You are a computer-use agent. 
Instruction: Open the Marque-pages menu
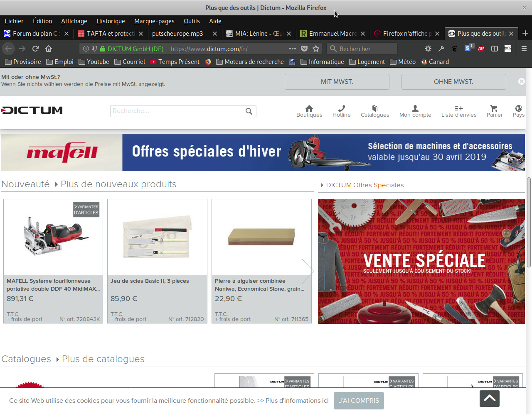point(154,21)
